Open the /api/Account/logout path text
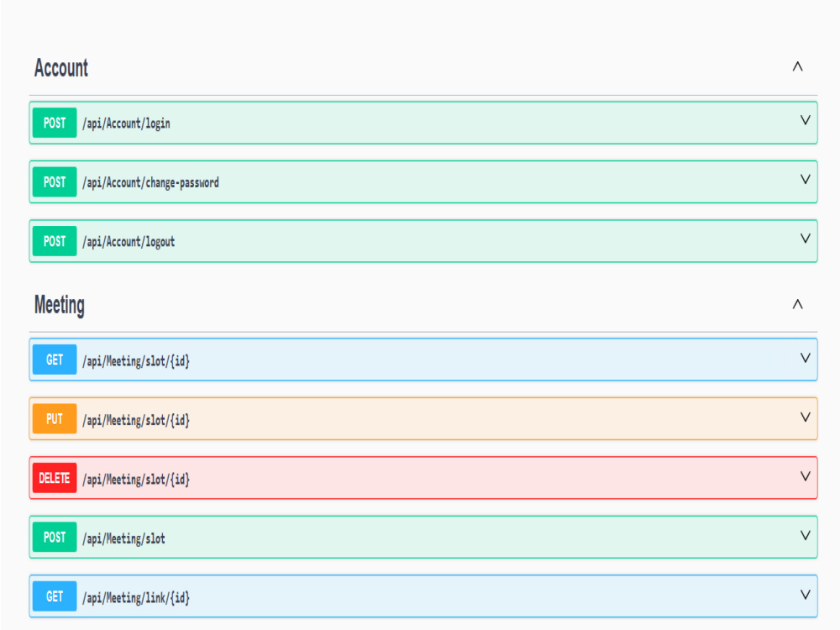The height and width of the screenshot is (630, 840). (129, 242)
